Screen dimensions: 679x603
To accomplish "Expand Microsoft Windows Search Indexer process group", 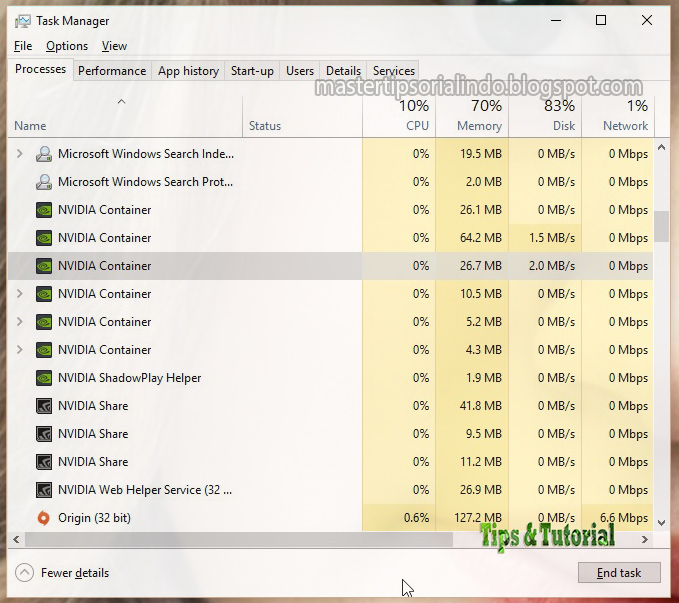I will (19, 154).
